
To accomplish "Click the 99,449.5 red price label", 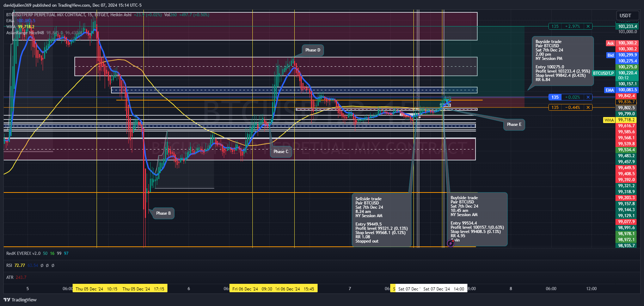I will [626, 168].
